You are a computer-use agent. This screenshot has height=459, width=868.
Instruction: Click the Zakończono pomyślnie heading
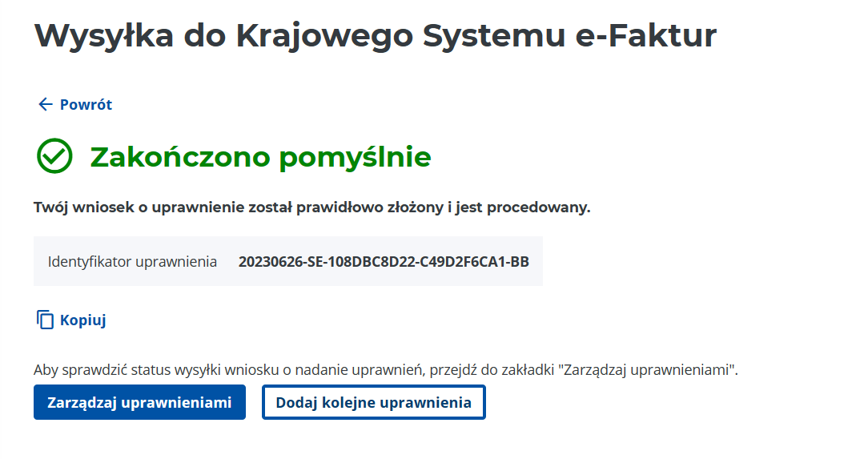click(x=260, y=157)
